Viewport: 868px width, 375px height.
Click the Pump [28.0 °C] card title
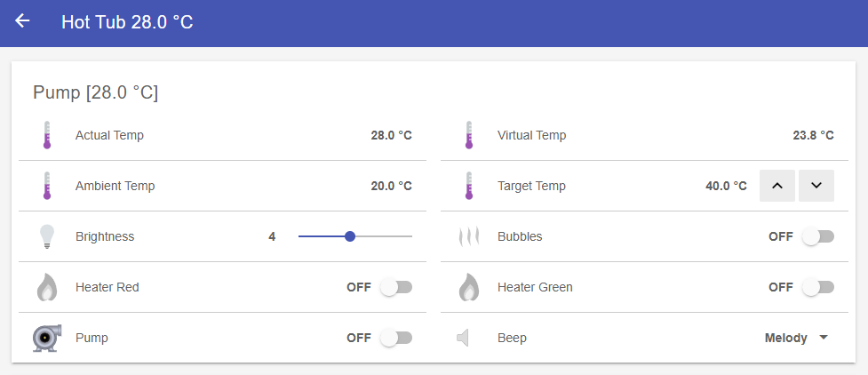click(95, 92)
